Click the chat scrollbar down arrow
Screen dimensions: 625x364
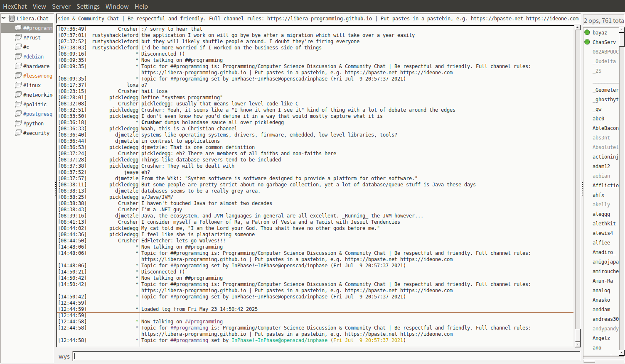click(x=578, y=344)
